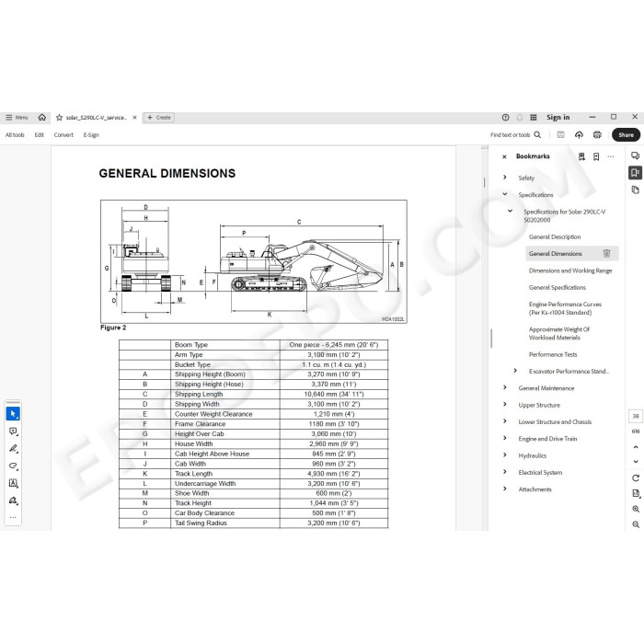Expand the General Maintenance bookmark
This screenshot has height=644, width=644.
click(x=505, y=387)
